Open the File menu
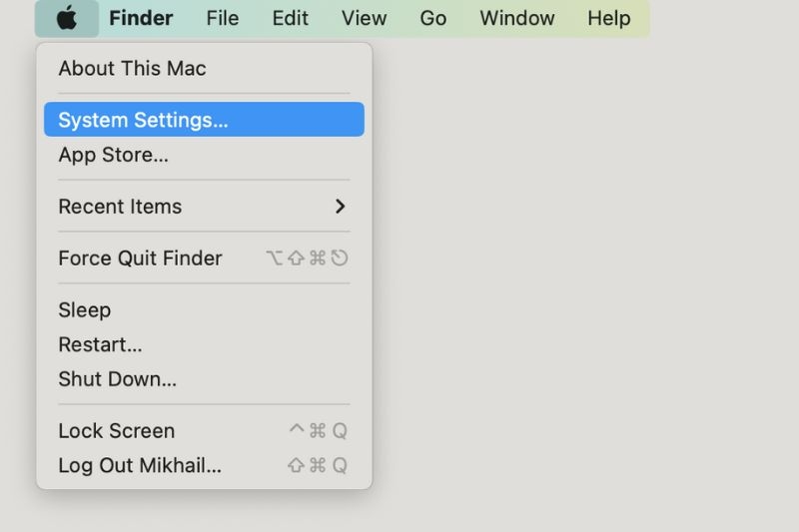The width and height of the screenshot is (799, 532). (x=222, y=18)
